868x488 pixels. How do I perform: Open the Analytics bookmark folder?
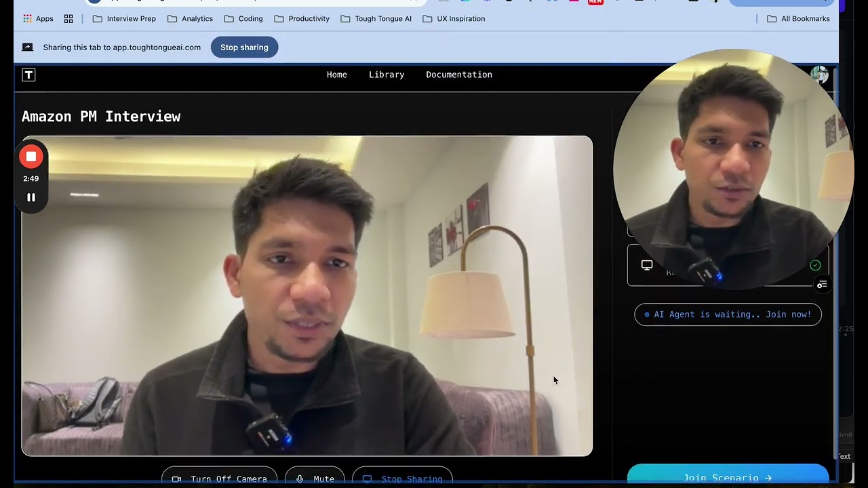pos(190,19)
